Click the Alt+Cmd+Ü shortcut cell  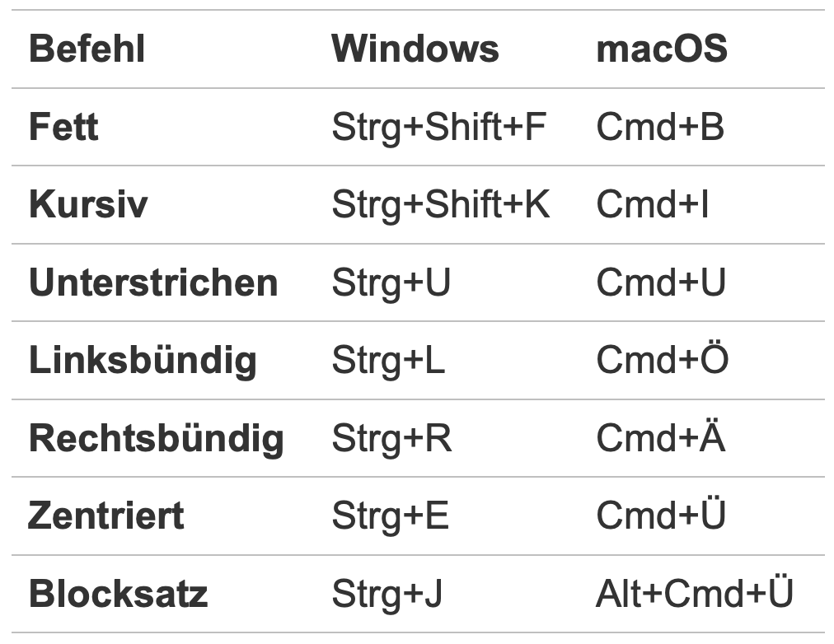(694, 594)
